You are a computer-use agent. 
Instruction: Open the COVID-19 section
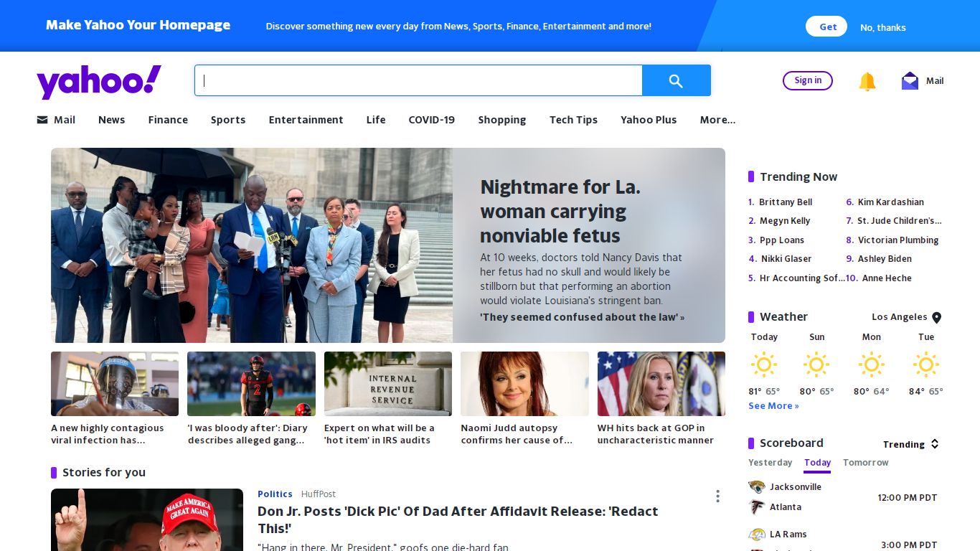431,120
